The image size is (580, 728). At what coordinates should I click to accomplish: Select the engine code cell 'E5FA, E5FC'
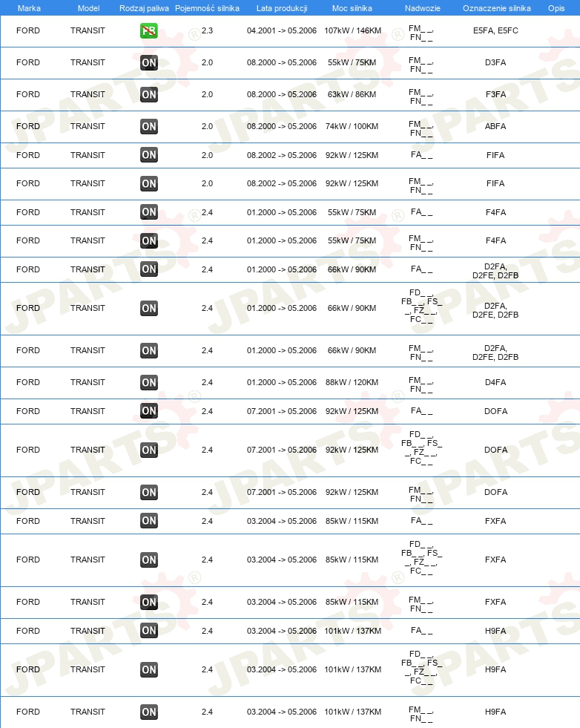click(x=495, y=30)
